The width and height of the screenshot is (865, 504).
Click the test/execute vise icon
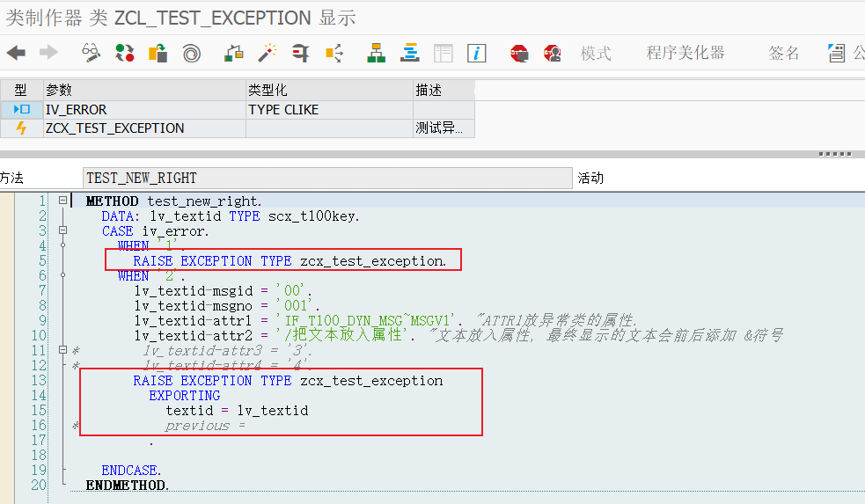tap(300, 53)
